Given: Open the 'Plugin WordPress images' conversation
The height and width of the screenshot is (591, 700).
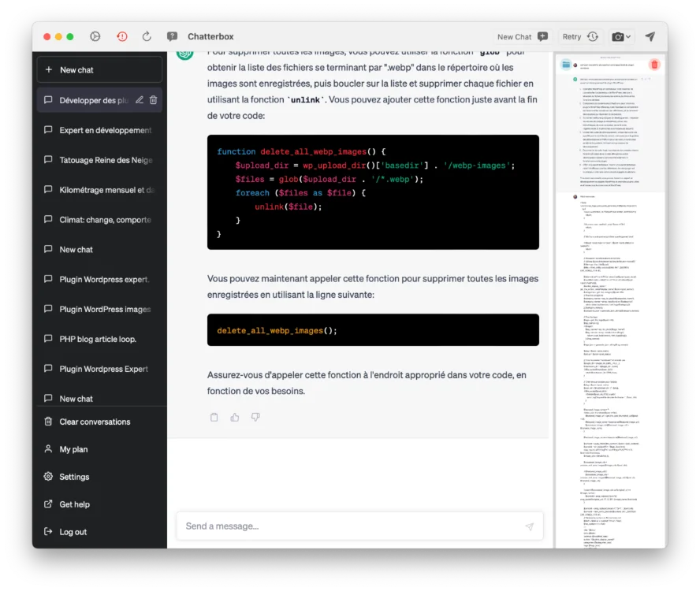Looking at the screenshot, I should pos(99,310).
